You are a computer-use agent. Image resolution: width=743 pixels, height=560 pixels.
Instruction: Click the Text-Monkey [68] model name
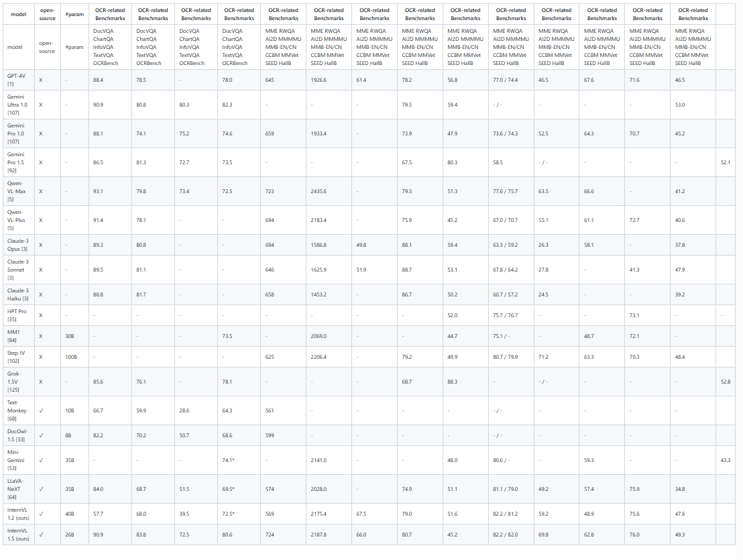pos(17,410)
